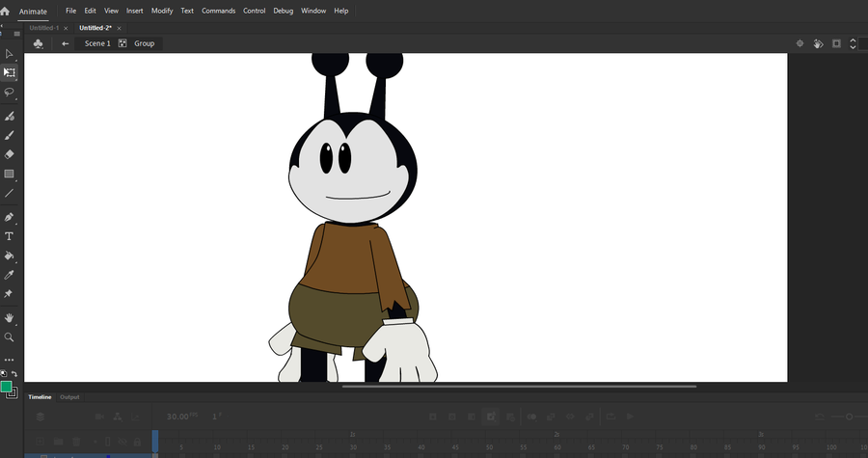
Task: Go back to Scene 1 breadcrumb
Action: point(97,43)
